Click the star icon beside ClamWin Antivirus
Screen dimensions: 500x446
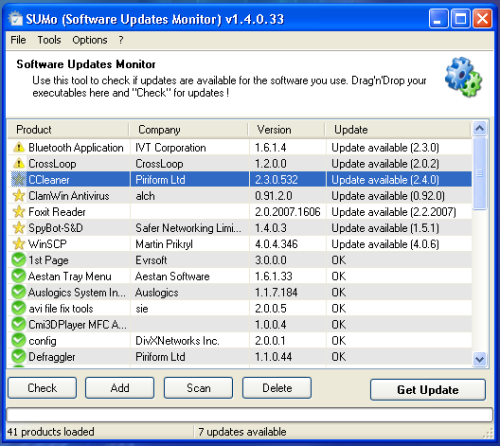pos(19,196)
